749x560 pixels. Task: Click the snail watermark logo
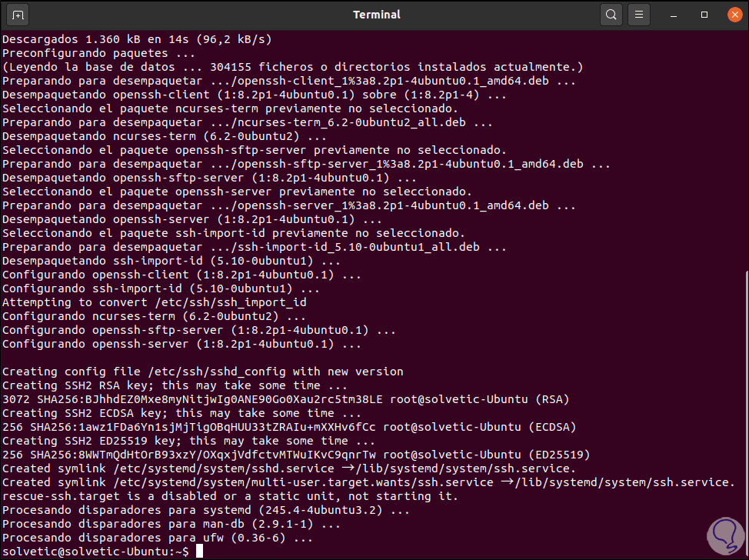(724, 536)
